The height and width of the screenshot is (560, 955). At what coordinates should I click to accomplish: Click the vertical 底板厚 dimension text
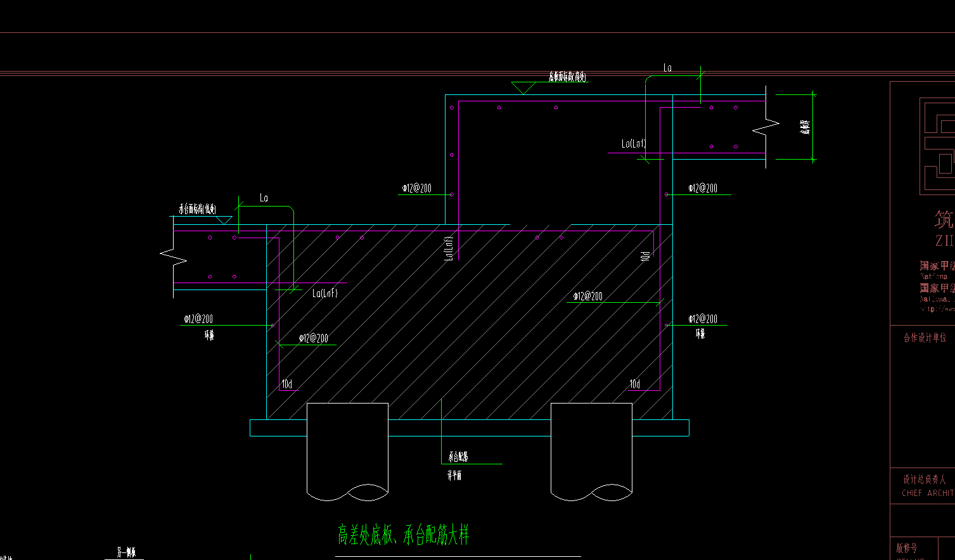(805, 127)
